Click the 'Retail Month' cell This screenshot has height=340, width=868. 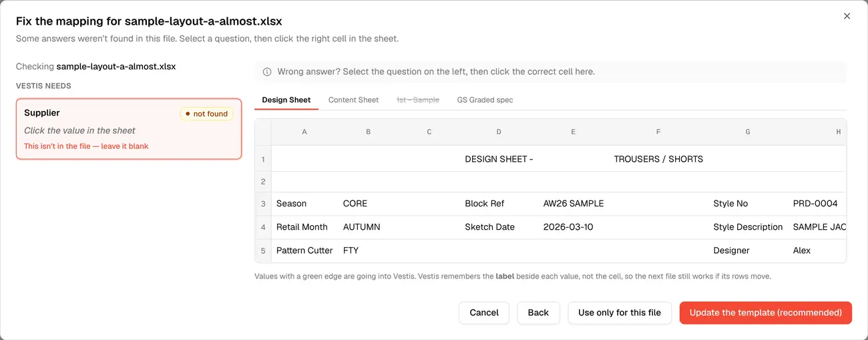click(x=304, y=227)
